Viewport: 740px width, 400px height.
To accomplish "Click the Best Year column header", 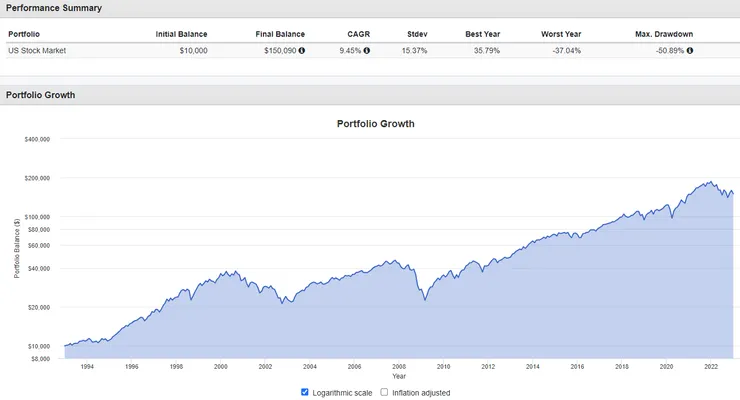I will (484, 35).
